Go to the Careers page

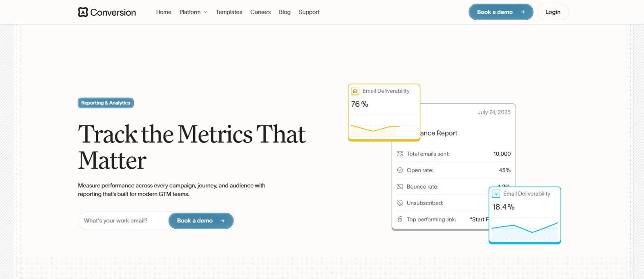pyautogui.click(x=260, y=12)
